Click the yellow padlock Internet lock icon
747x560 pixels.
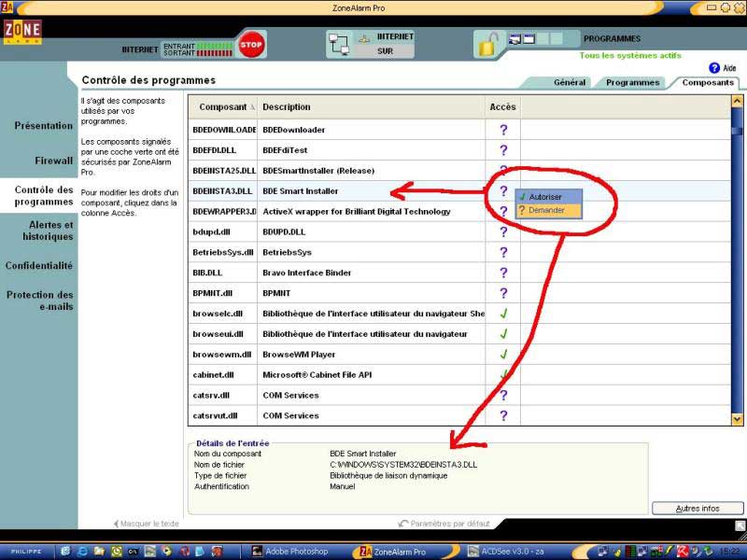coord(487,43)
